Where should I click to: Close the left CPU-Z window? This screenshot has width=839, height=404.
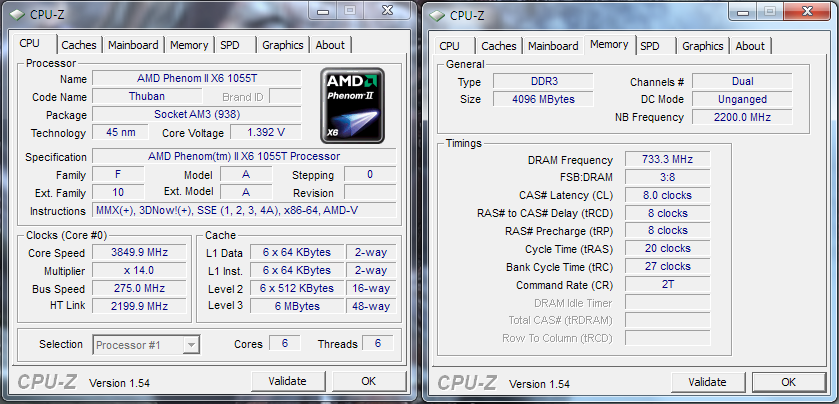(386, 10)
